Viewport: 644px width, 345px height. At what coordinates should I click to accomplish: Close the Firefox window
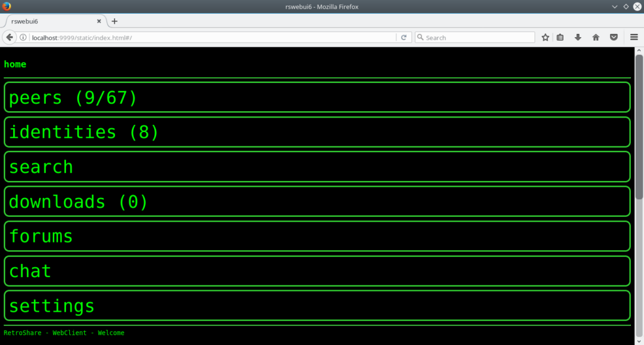[x=638, y=6]
